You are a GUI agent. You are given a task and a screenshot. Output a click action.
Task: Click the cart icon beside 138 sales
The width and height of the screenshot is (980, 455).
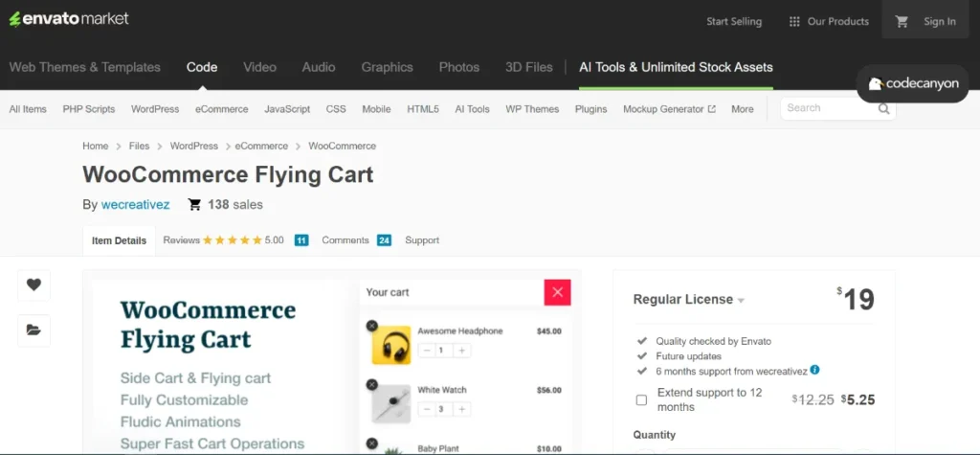194,205
